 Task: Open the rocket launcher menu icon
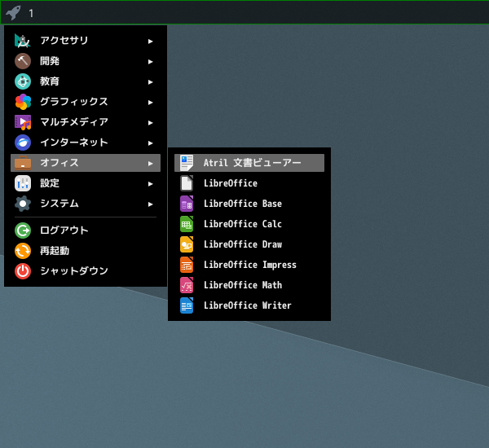coord(13,13)
